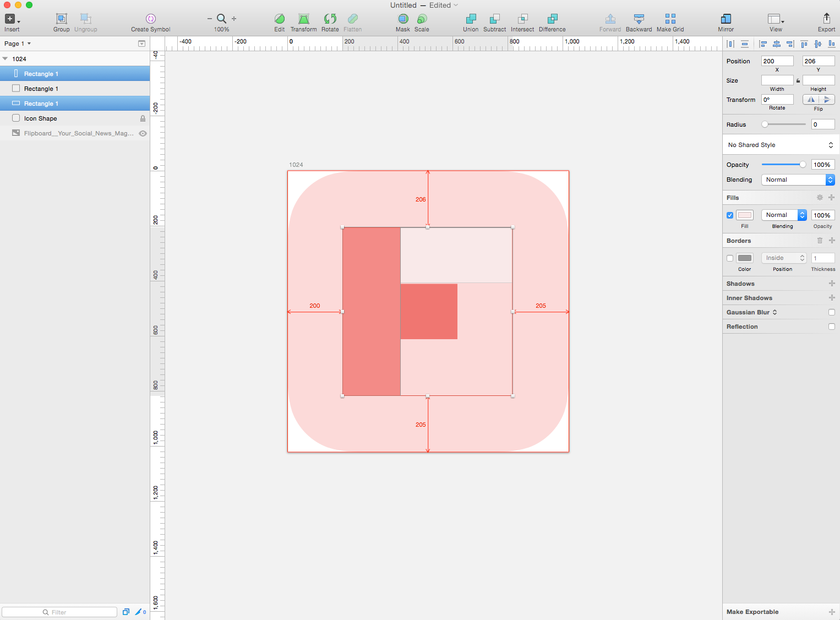Toggle the Gaussian Blur checkbox

click(831, 312)
